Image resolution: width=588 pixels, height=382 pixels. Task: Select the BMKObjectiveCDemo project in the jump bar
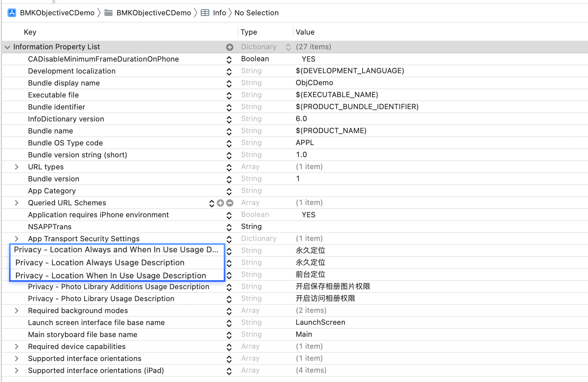[x=57, y=13]
